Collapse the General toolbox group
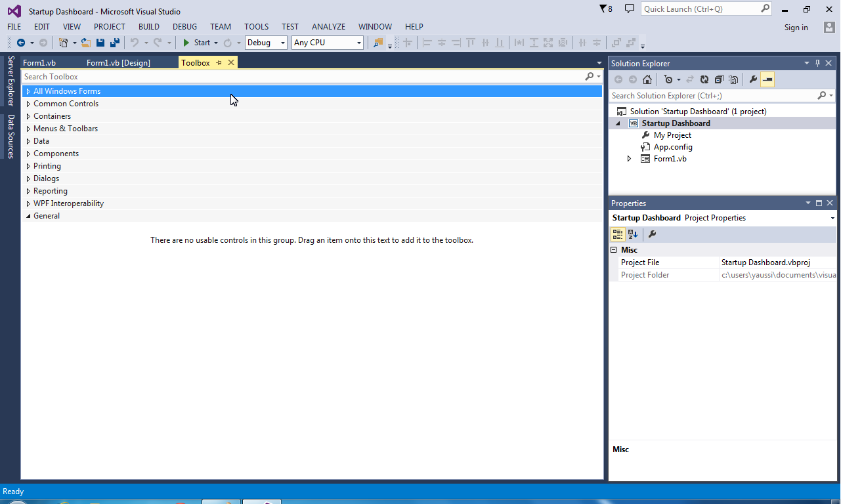841x504 pixels. pos(28,216)
